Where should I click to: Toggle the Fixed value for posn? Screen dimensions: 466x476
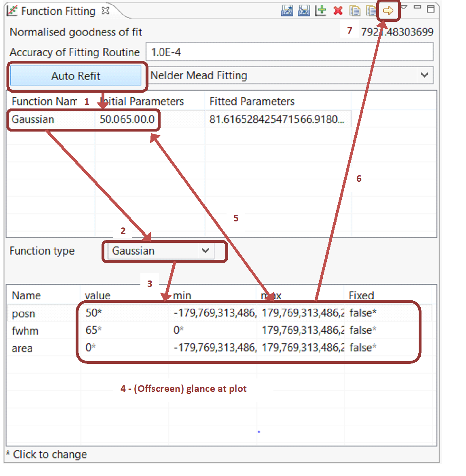pyautogui.click(x=362, y=313)
